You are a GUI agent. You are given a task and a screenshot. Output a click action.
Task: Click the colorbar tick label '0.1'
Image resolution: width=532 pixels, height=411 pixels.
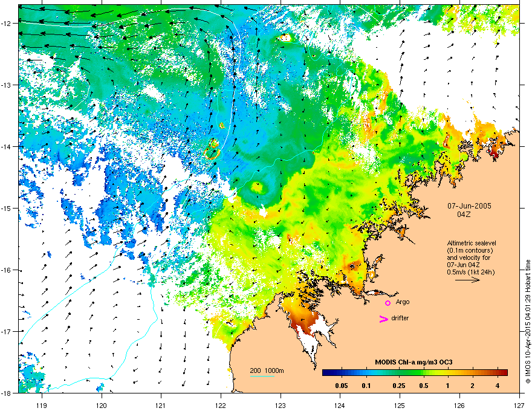pos(366,386)
